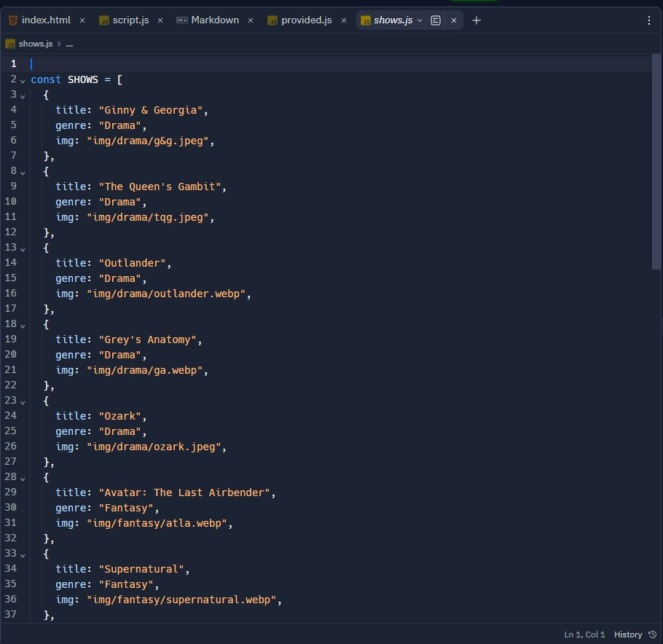The width and height of the screenshot is (663, 644).
Task: Click the plus icon to open a new tab
Action: click(476, 20)
